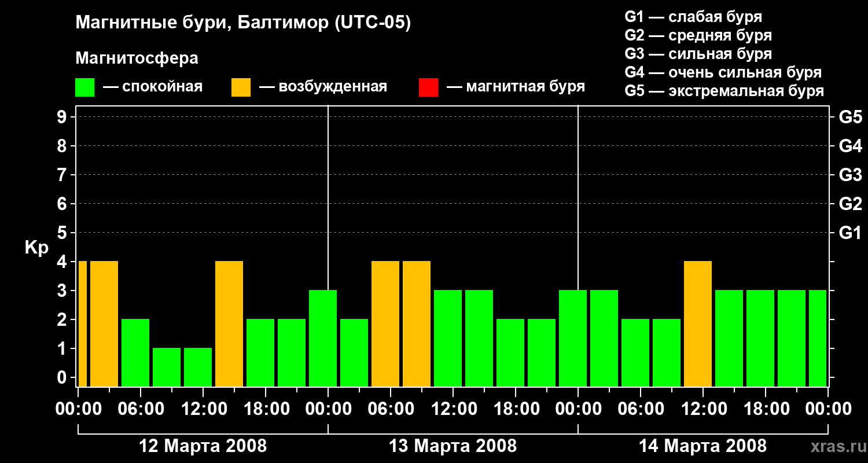Viewport: 868px width, 463px height.
Task: Click the 'Магнитосфера' legend heading
Action: point(137,58)
